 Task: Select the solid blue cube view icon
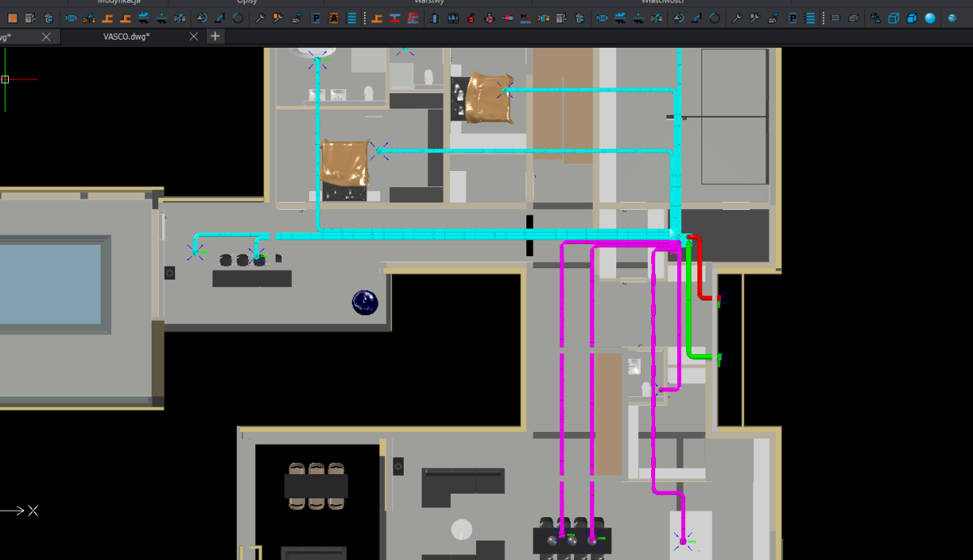[x=911, y=18]
